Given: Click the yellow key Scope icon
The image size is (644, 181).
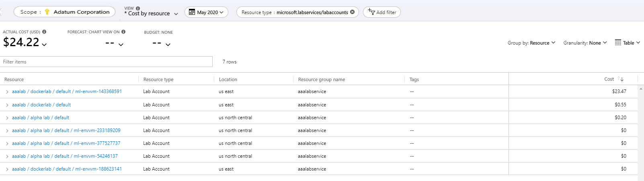Looking at the screenshot, I should (47, 12).
